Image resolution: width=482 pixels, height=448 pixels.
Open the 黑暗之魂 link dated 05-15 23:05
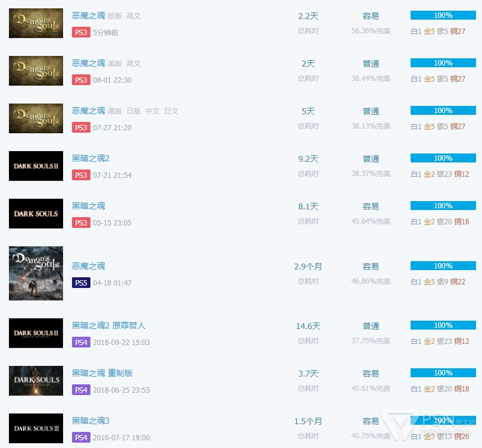click(89, 206)
